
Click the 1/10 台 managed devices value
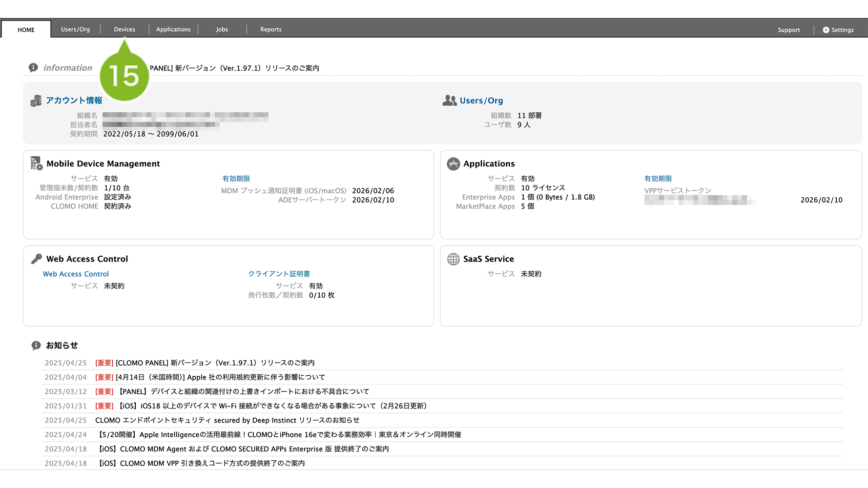pyautogui.click(x=117, y=188)
